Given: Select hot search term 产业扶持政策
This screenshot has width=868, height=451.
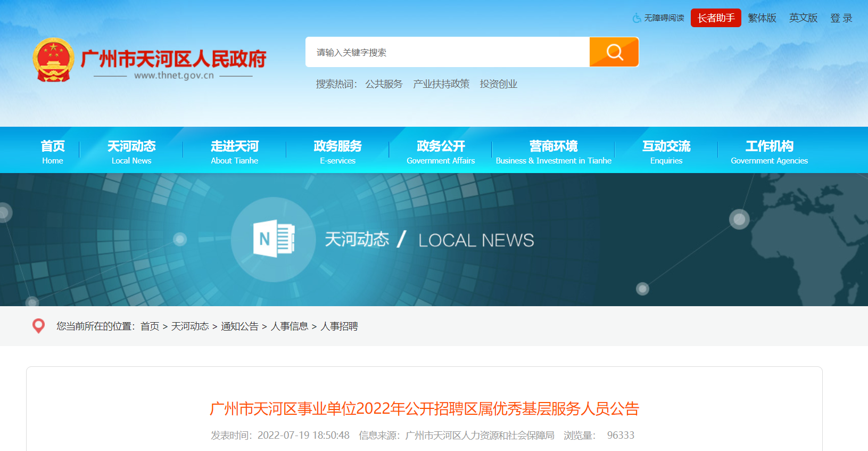Looking at the screenshot, I should pyautogui.click(x=441, y=84).
